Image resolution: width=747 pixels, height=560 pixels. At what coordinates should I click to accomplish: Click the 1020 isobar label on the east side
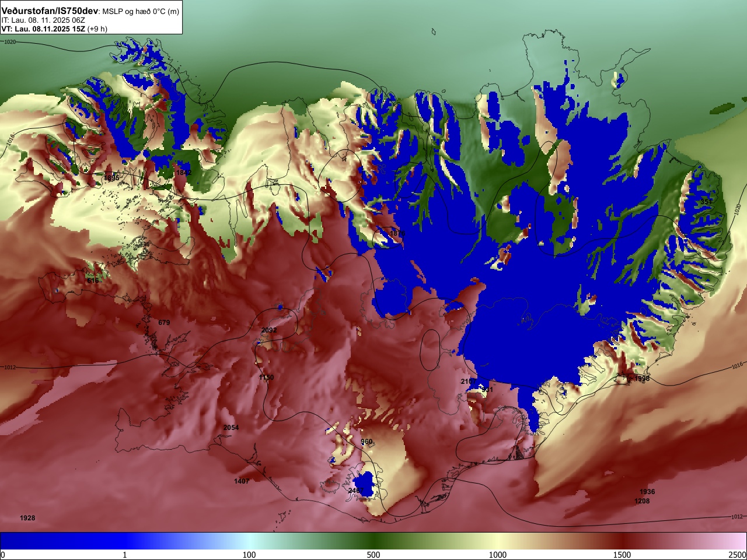[x=737, y=208]
